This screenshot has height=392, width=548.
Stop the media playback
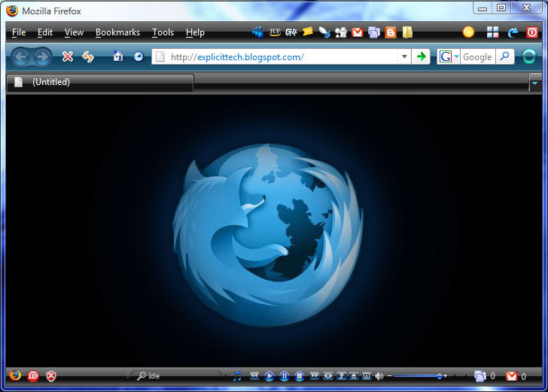pos(299,376)
